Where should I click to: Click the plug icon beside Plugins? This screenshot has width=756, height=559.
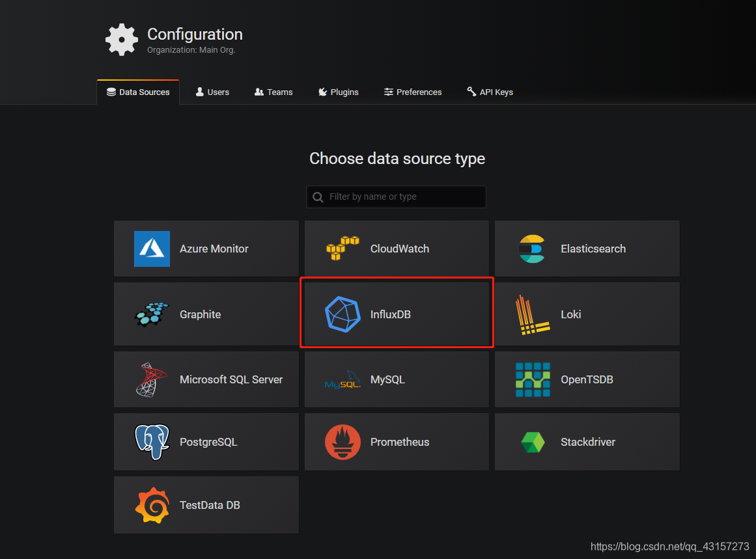[x=322, y=92]
